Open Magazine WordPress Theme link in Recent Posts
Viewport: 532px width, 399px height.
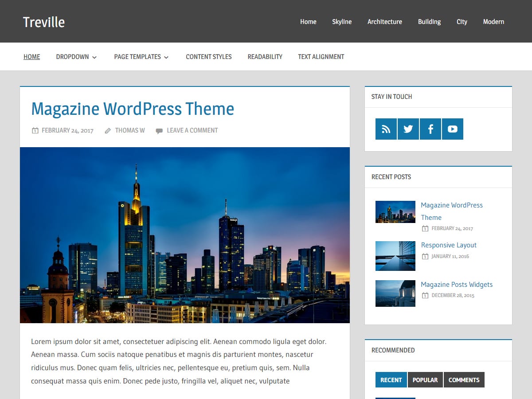[x=452, y=211]
